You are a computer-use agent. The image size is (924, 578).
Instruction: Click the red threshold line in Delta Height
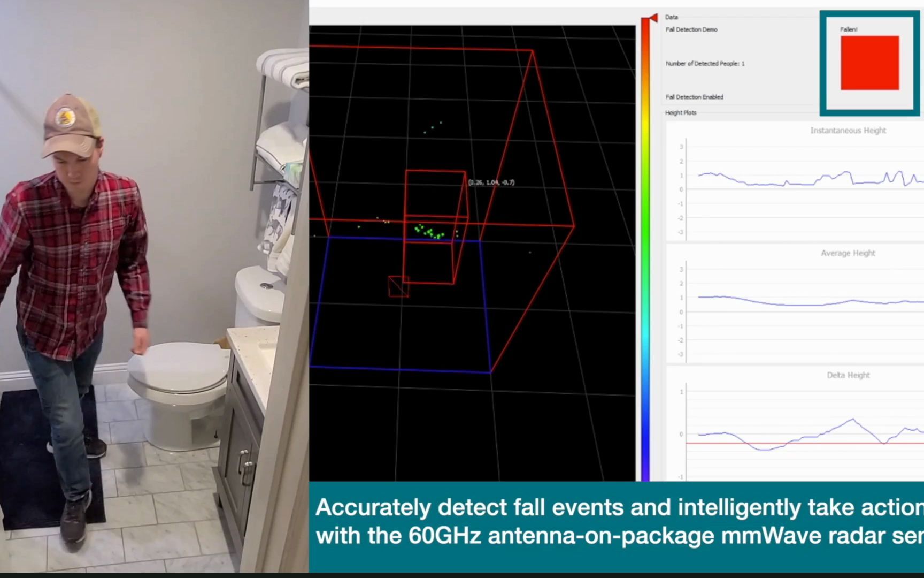point(805,443)
